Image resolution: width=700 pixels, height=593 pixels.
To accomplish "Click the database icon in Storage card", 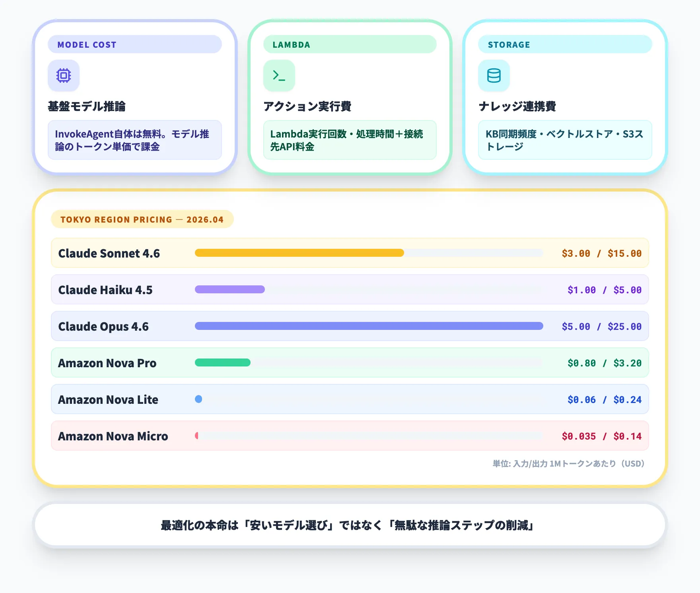I will coord(494,76).
